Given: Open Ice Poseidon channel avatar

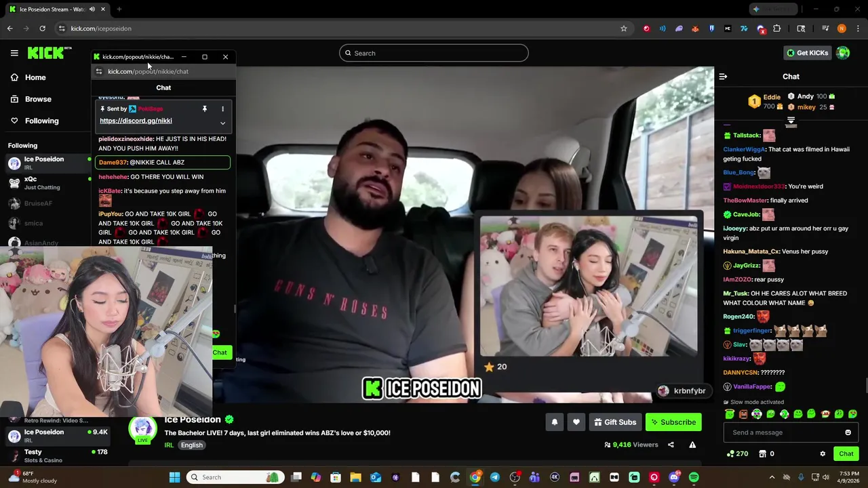Looking at the screenshot, I should (142, 429).
